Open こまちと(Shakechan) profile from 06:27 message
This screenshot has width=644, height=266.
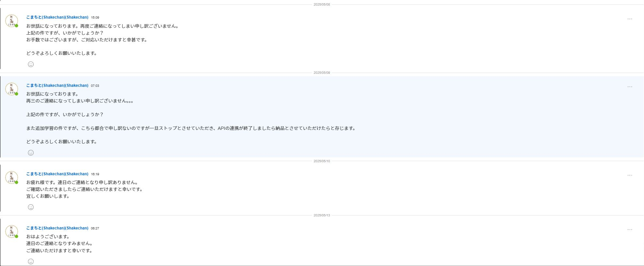point(57,228)
